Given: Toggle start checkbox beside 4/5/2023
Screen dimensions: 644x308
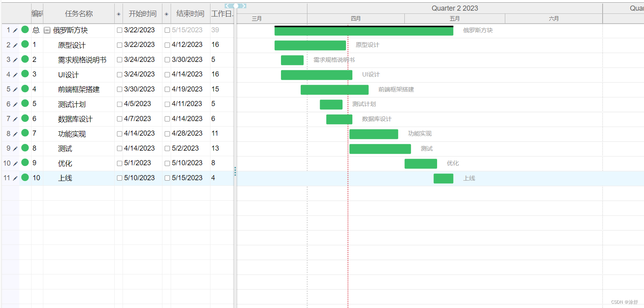Looking at the screenshot, I should click(119, 105).
